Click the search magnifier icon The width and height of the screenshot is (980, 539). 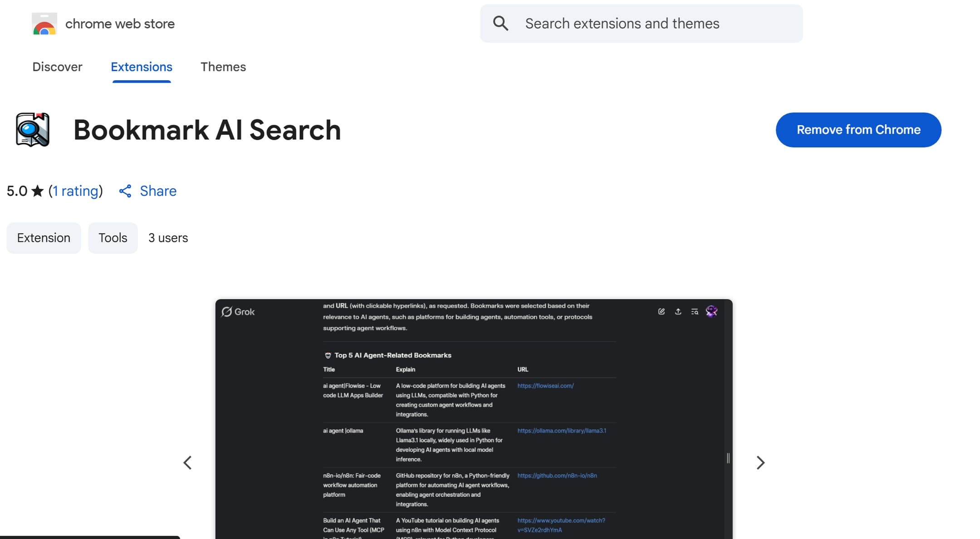[x=500, y=23]
